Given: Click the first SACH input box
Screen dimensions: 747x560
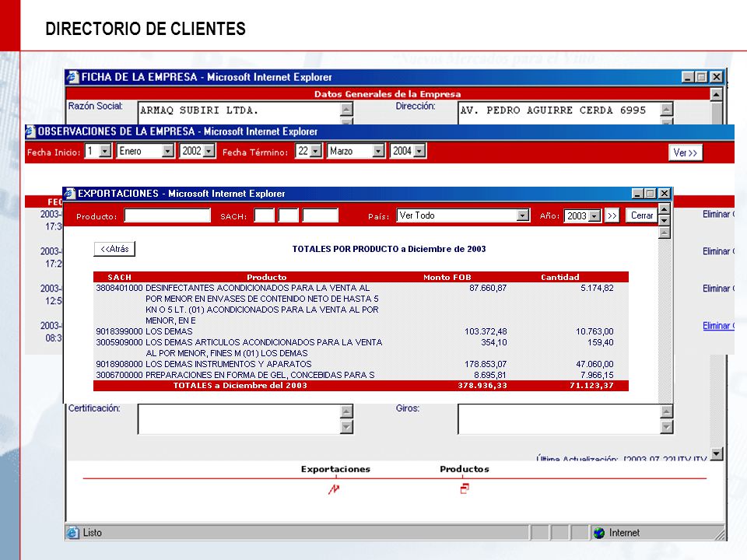Looking at the screenshot, I should click(265, 215).
